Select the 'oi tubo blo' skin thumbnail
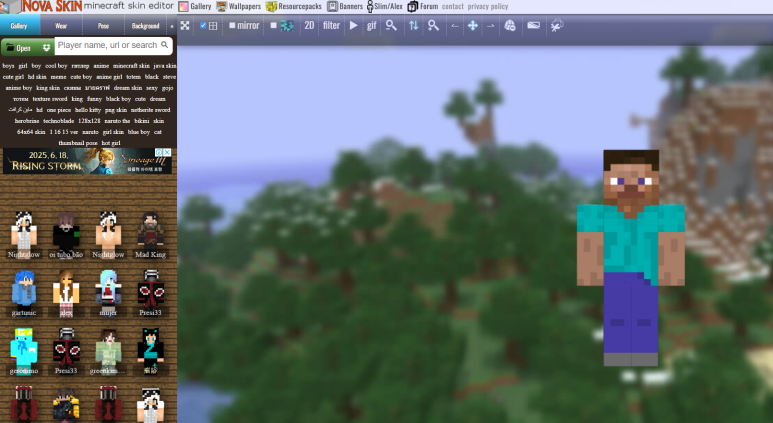 coord(66,235)
